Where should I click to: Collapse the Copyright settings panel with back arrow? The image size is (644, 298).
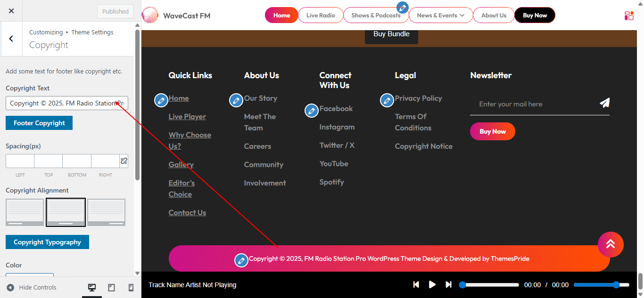coord(10,39)
